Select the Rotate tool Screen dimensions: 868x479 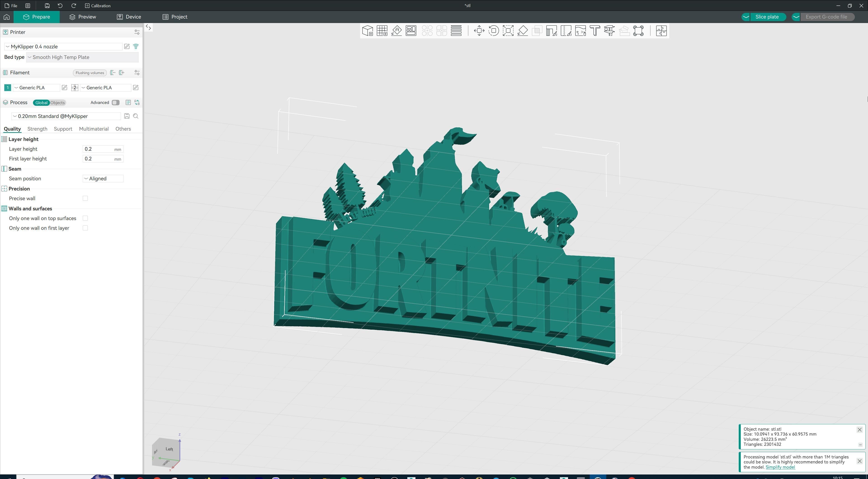494,31
